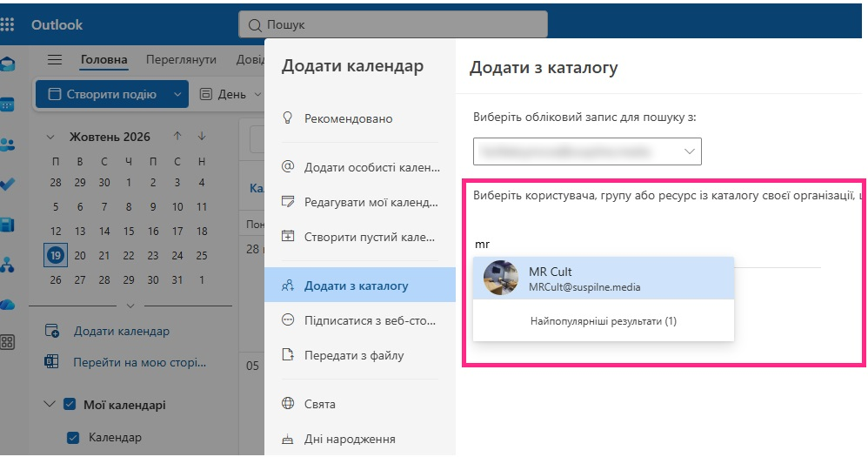Click the bookings page icon in sidebar

click(51, 362)
